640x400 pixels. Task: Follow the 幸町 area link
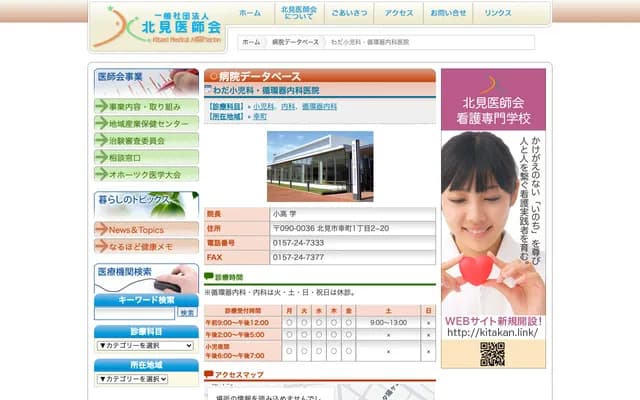(x=260, y=116)
